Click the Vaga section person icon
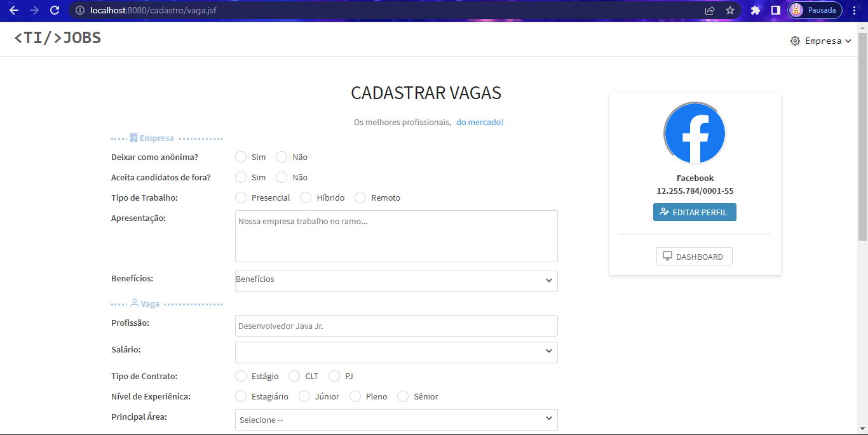Screen dimensions: 868x435 [133, 303]
